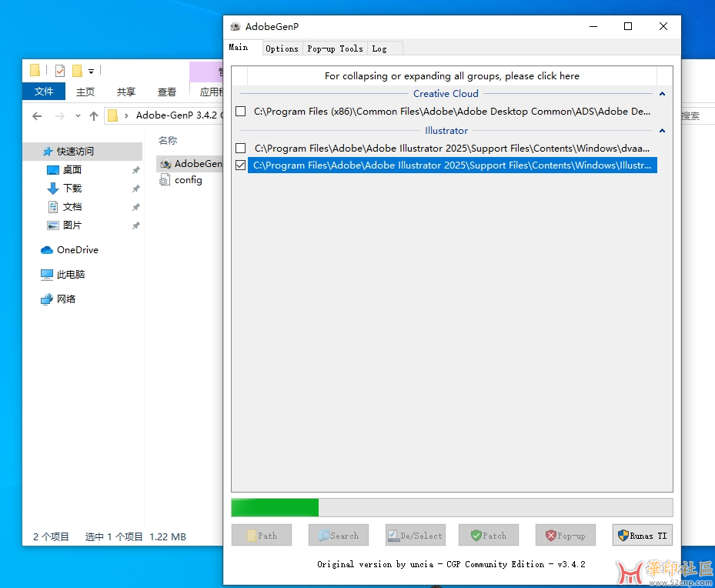
Task: Click the Forward arrow in File Explorer
Action: point(60,115)
